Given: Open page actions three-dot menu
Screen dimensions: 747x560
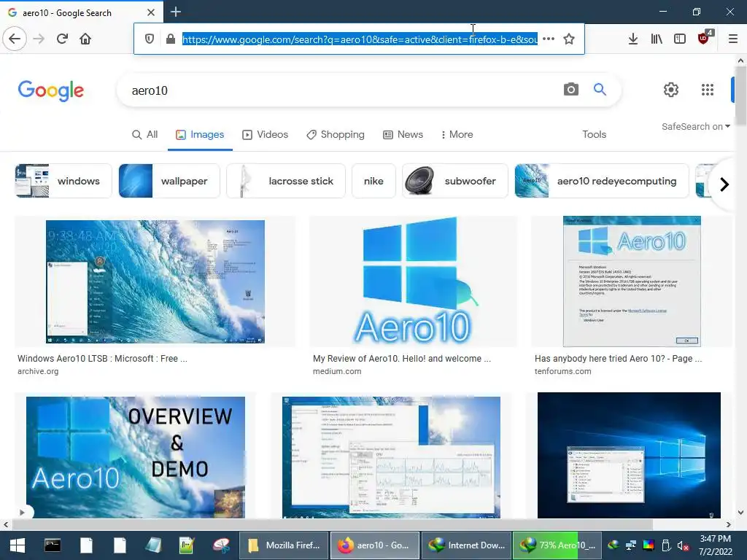Looking at the screenshot, I should [549, 39].
